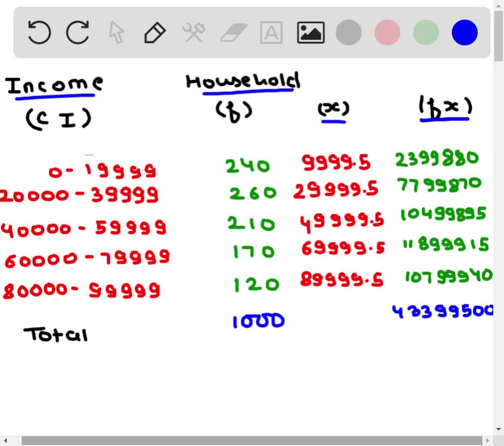Choose the blue color swatch
Viewport: 504px width, 446px height.
465,32
